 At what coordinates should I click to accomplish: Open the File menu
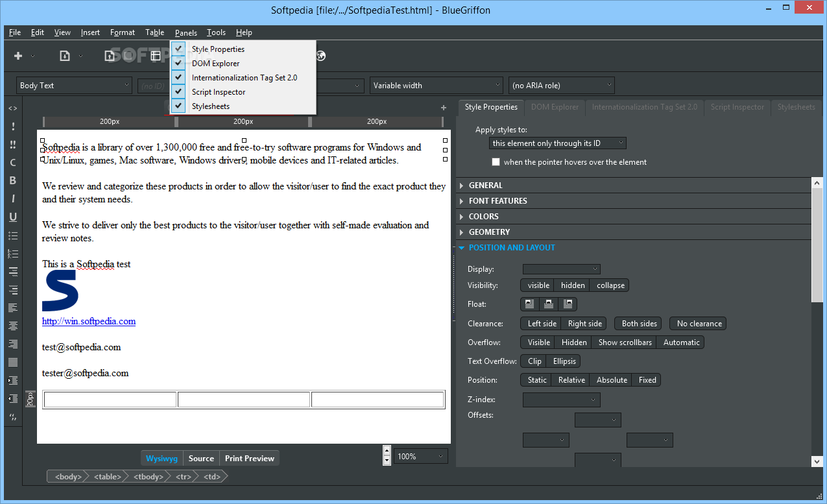pyautogui.click(x=15, y=32)
